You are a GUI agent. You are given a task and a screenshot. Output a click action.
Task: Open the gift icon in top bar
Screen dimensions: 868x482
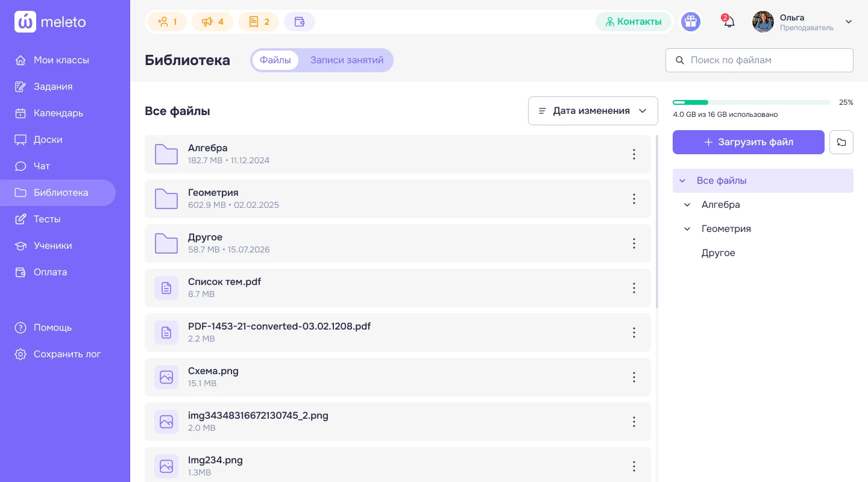pos(690,22)
